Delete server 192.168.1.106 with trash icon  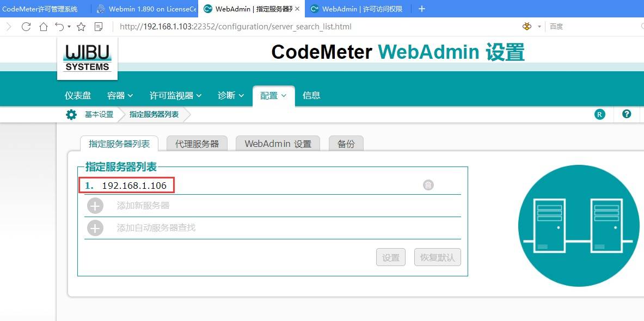pyautogui.click(x=428, y=185)
